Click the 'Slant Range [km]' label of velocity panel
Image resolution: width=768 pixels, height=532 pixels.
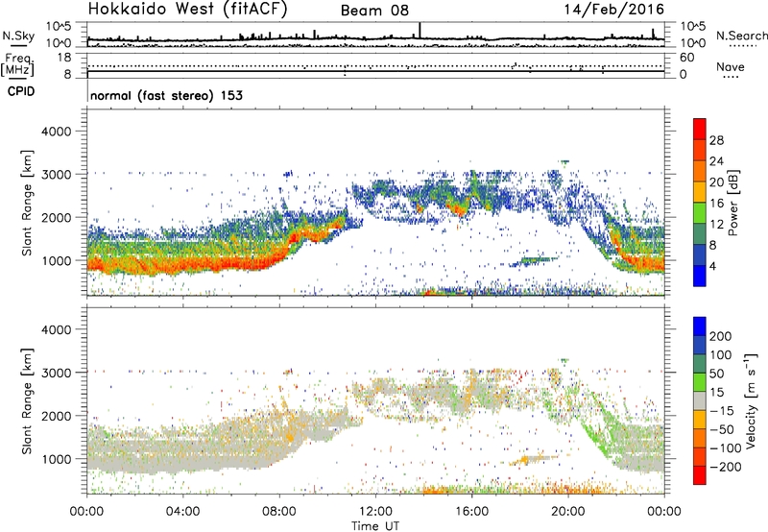coord(27,401)
